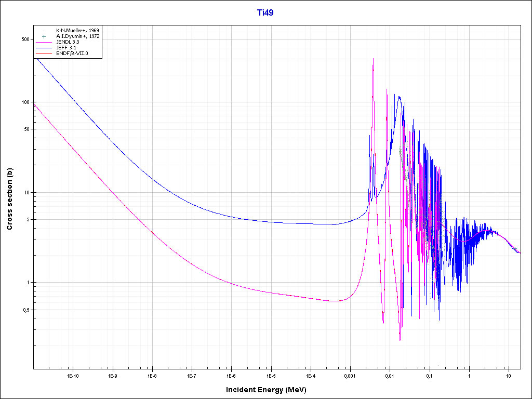
Task: Click the blue line sample beside JEFF 3.1
Action: point(44,48)
